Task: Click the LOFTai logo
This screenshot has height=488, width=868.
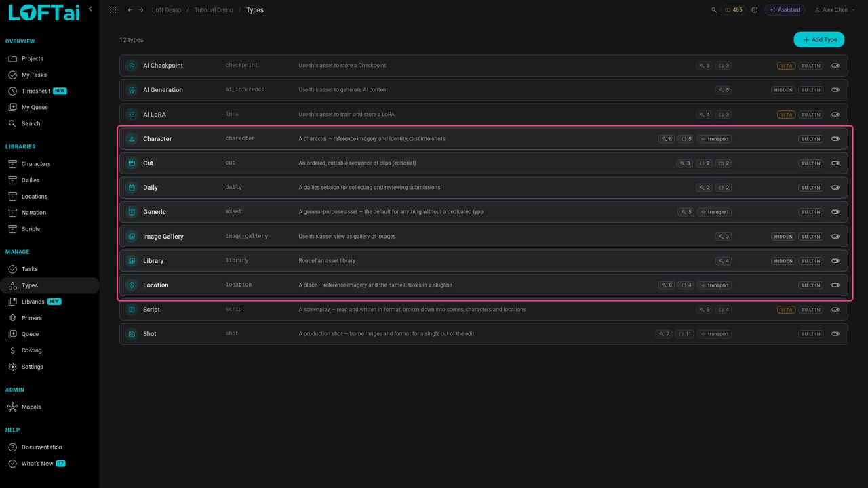Action: coord(44,12)
